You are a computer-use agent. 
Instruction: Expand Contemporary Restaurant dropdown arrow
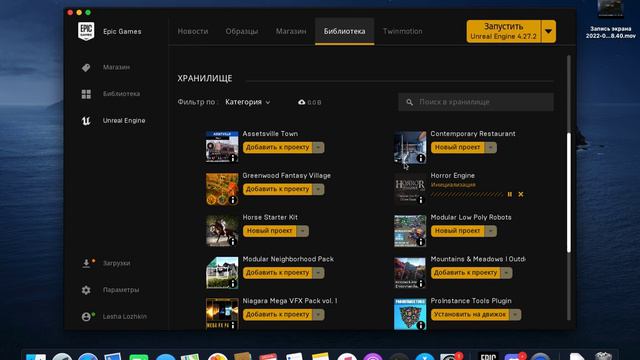[x=491, y=147]
